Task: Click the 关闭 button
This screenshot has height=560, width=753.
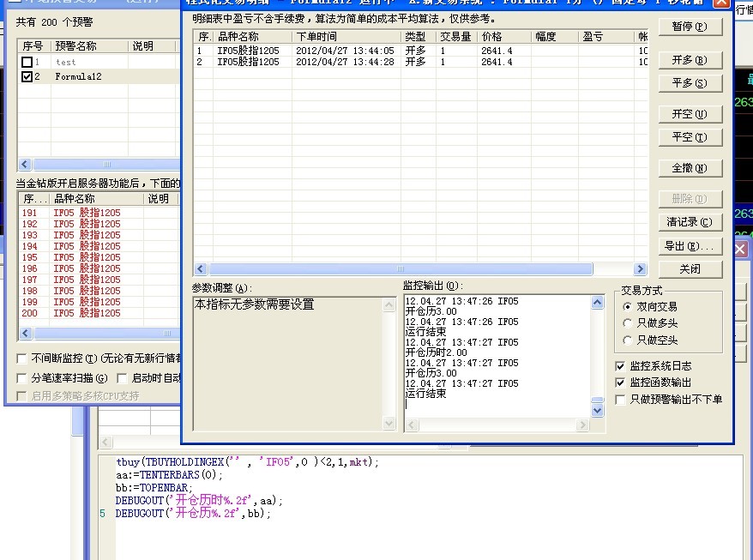Action: (x=690, y=269)
